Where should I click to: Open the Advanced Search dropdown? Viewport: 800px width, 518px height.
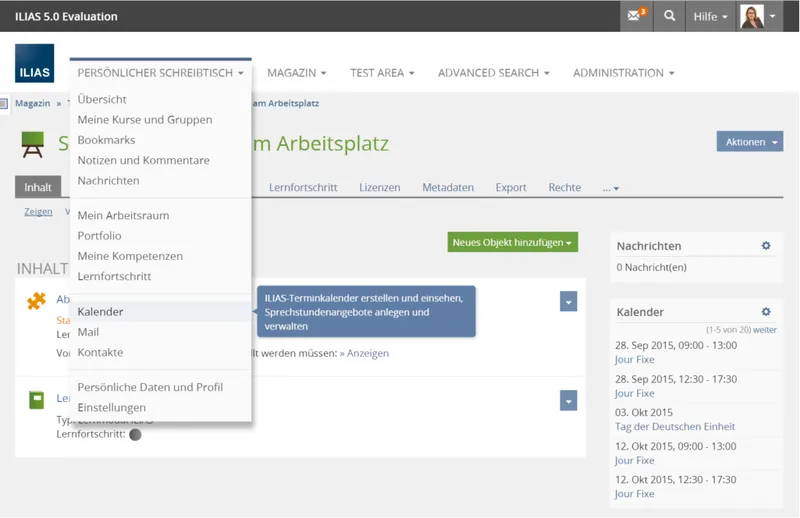[x=493, y=72]
